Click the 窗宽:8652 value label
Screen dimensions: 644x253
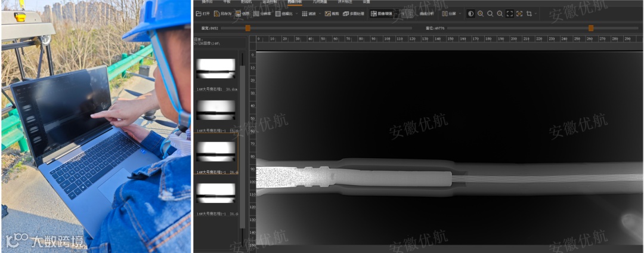209,28
